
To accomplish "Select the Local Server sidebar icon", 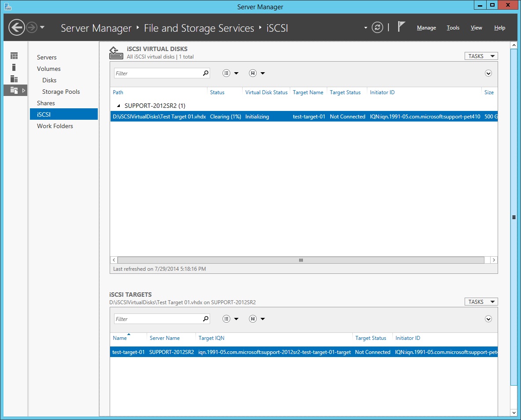I will (14, 67).
